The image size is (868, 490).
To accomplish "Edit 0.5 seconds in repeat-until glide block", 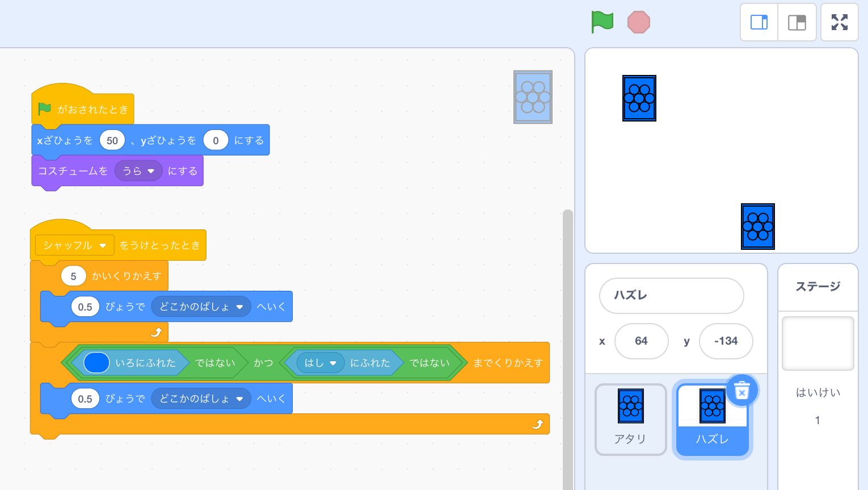I will [85, 399].
